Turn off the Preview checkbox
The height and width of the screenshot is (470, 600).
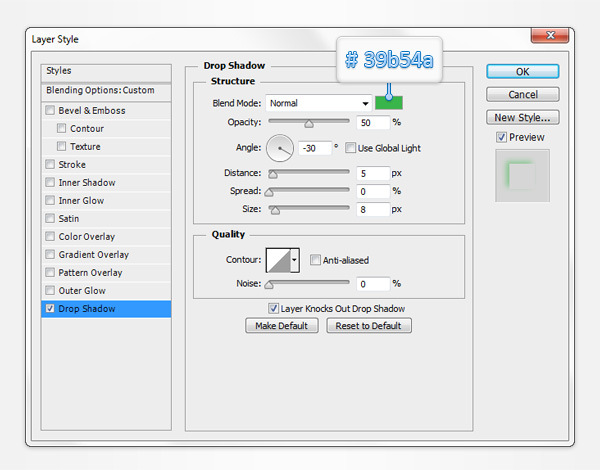click(502, 137)
